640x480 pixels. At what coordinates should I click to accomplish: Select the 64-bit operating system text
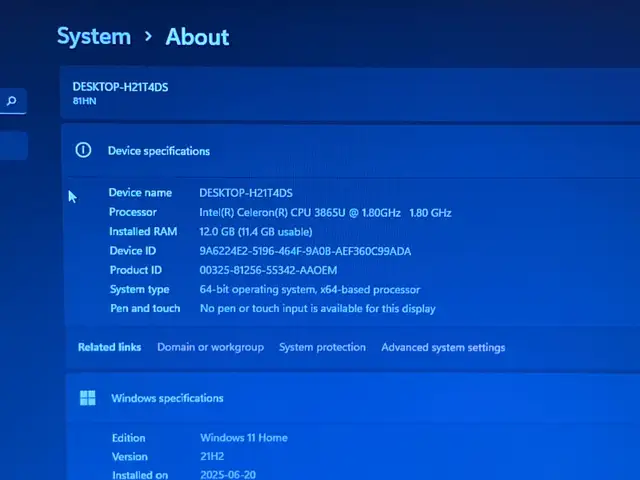click(310, 289)
